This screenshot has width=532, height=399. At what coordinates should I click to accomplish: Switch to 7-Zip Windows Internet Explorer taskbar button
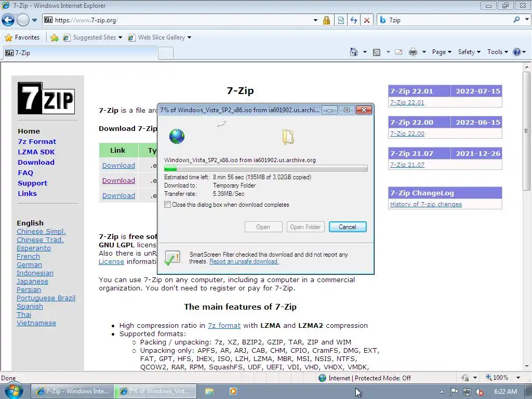point(72,391)
